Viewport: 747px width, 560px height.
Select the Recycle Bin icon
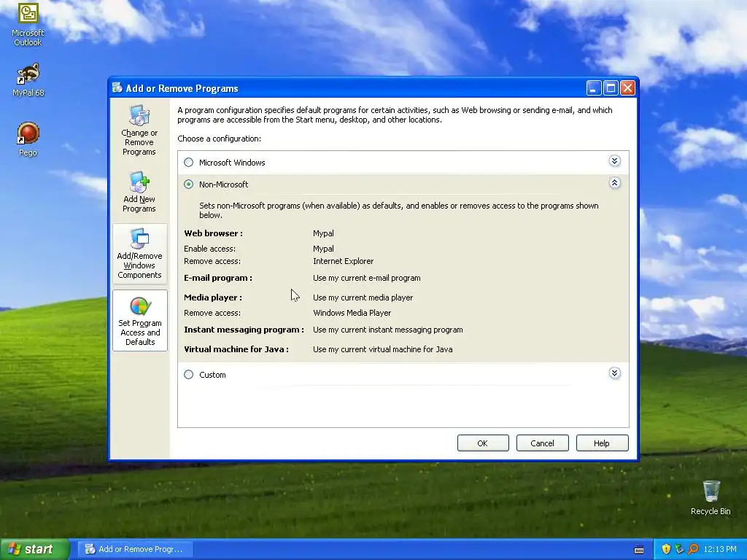(711, 497)
